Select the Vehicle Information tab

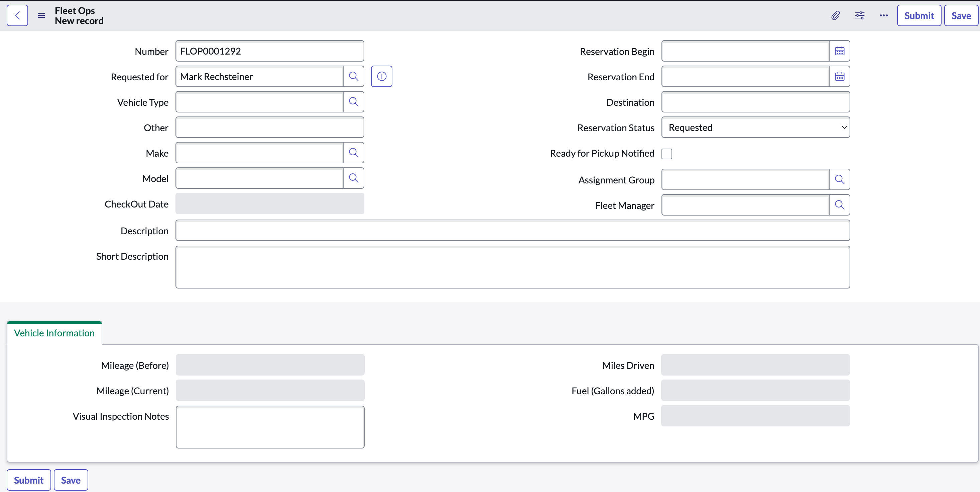point(54,333)
